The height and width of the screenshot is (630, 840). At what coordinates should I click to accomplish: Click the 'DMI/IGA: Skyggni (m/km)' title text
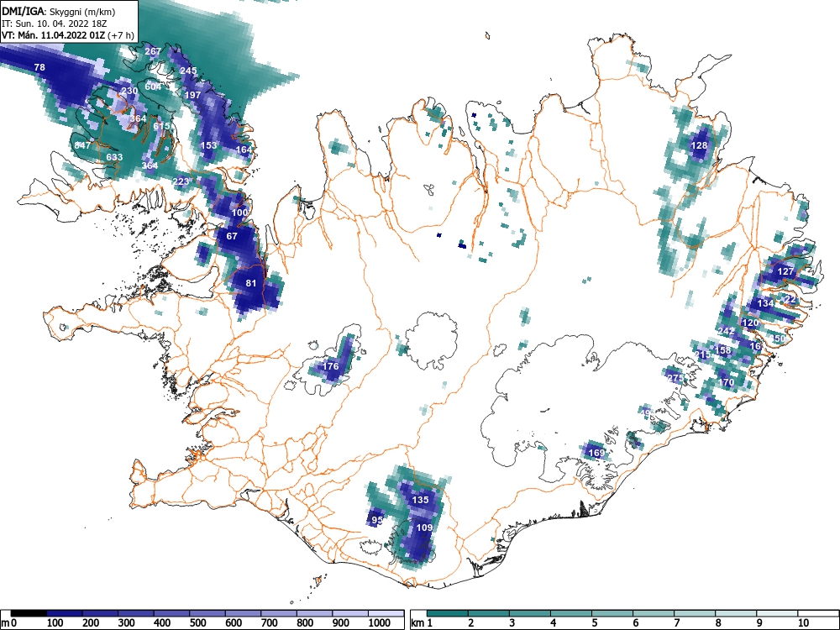[x=59, y=11]
